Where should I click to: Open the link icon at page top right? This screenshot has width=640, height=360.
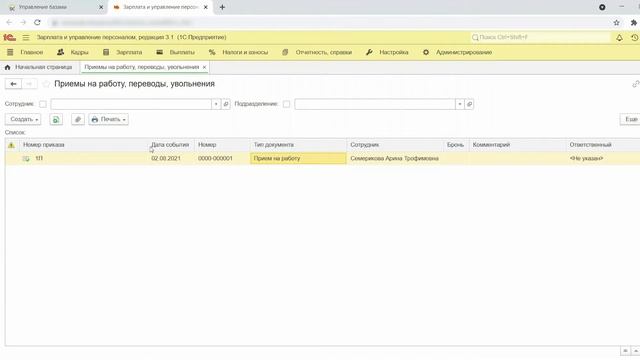pos(636,84)
